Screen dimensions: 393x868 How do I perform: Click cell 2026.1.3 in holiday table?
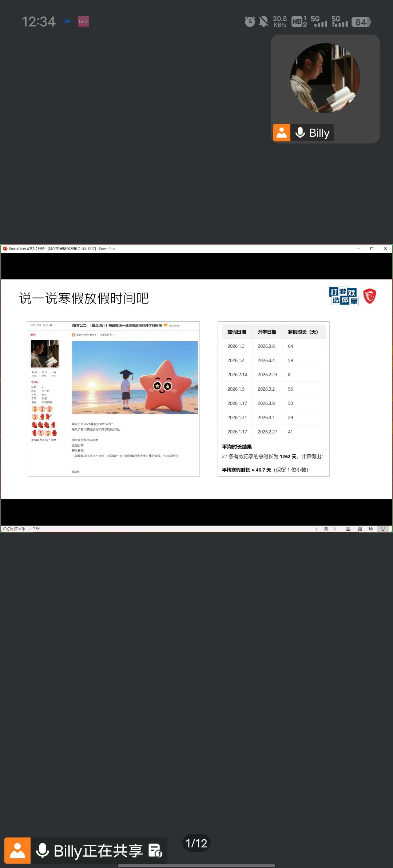236,346
